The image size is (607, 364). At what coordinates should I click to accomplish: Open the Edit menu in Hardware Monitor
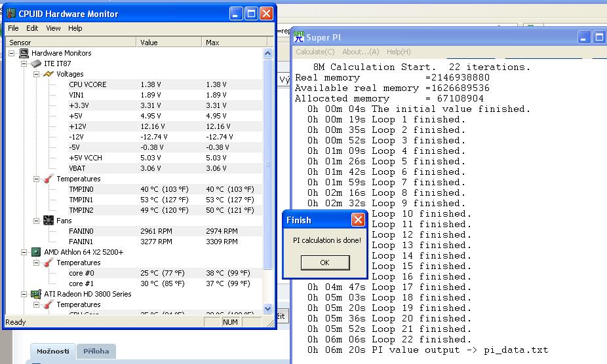(x=32, y=28)
